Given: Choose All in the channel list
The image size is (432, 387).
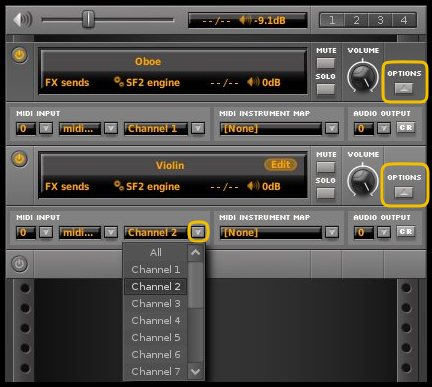Looking at the screenshot, I should click(x=156, y=252).
